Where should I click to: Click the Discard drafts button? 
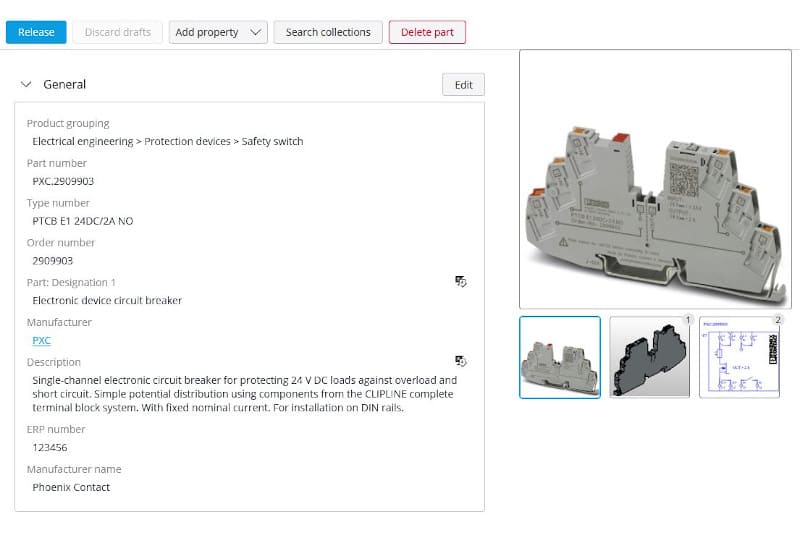pos(118,32)
